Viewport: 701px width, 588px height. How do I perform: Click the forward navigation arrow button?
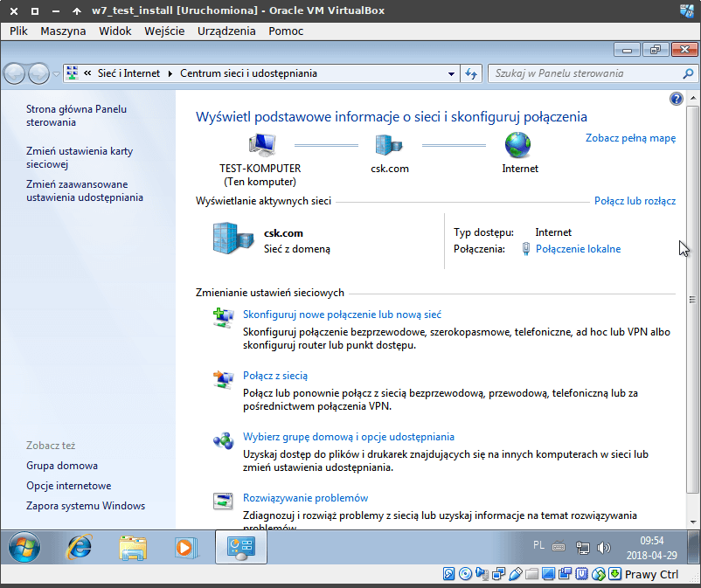point(38,73)
